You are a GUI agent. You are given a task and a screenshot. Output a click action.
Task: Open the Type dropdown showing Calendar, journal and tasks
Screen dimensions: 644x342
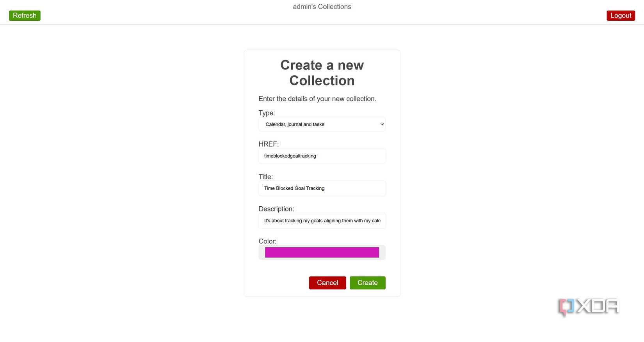(316, 124)
